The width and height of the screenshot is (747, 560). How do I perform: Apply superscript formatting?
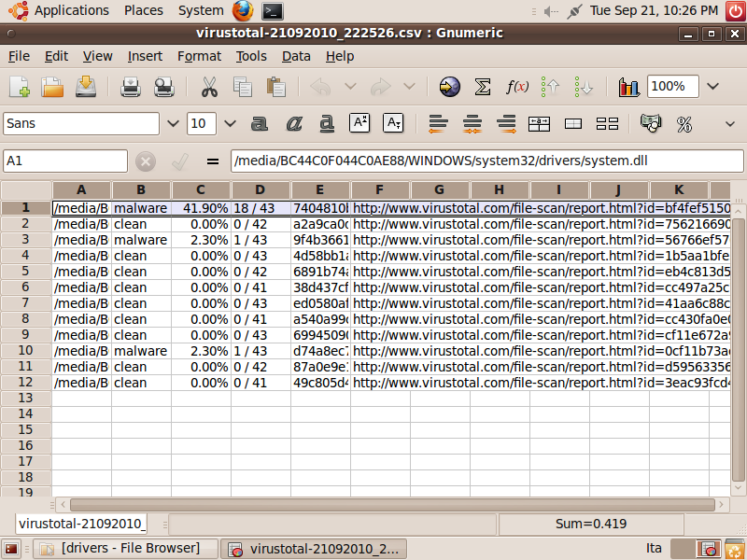359,123
